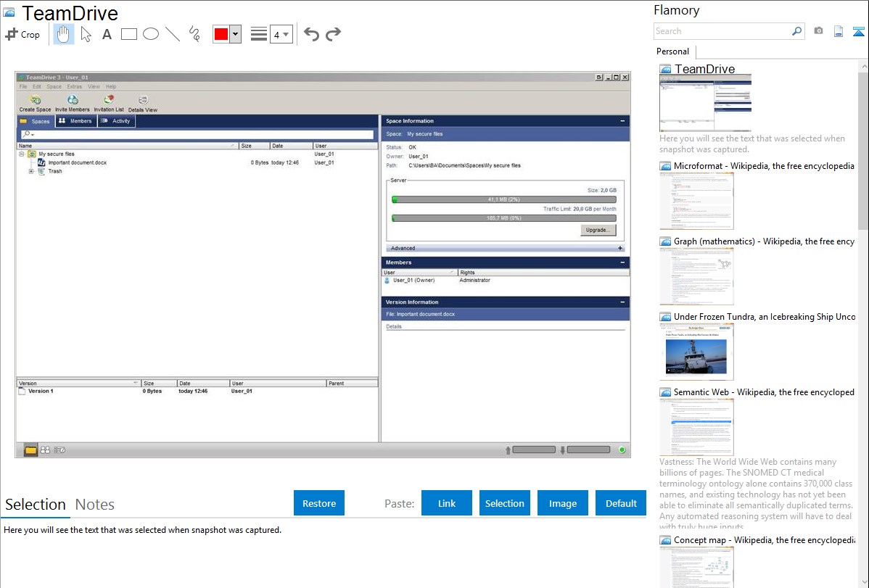The height and width of the screenshot is (588, 869).
Task: Choose the freehand drawing tool
Action: (x=194, y=34)
